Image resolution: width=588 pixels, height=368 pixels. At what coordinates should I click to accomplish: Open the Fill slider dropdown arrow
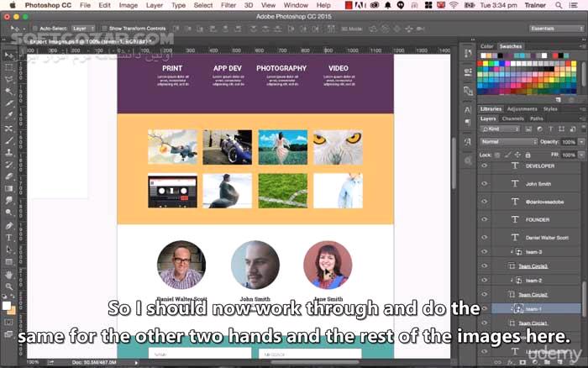[x=581, y=155]
